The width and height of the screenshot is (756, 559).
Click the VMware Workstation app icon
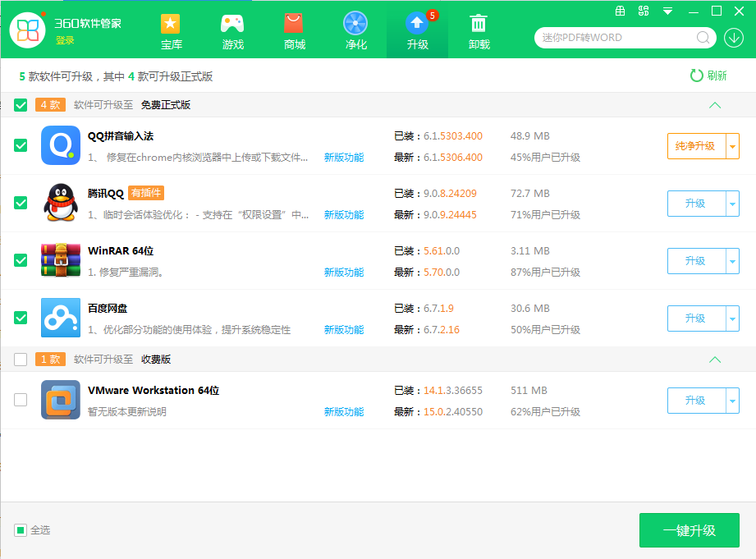click(61, 400)
